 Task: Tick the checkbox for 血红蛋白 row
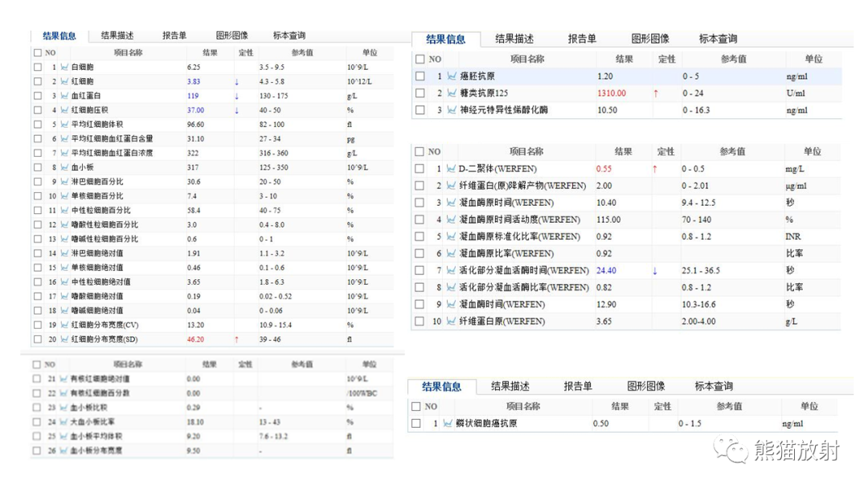pos(38,96)
